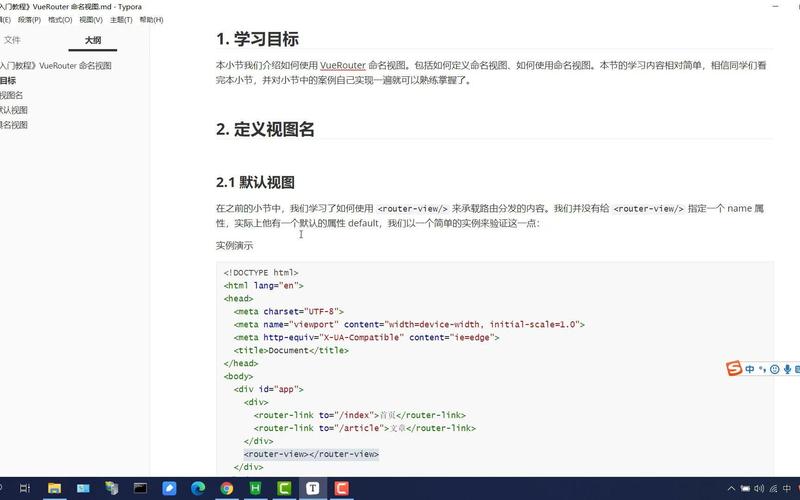Screen dimensions: 800x500
Task: Open the 视图(V) menu
Action: tap(90, 19)
